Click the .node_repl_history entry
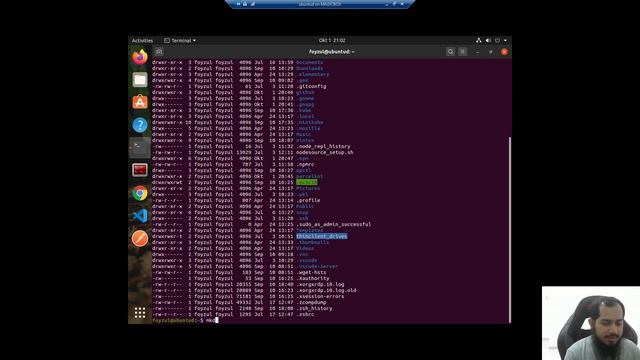The height and width of the screenshot is (360, 640). click(x=323, y=146)
